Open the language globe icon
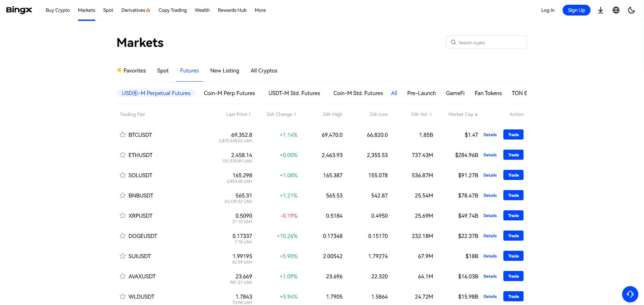The height and width of the screenshot is (305, 644). [616, 10]
